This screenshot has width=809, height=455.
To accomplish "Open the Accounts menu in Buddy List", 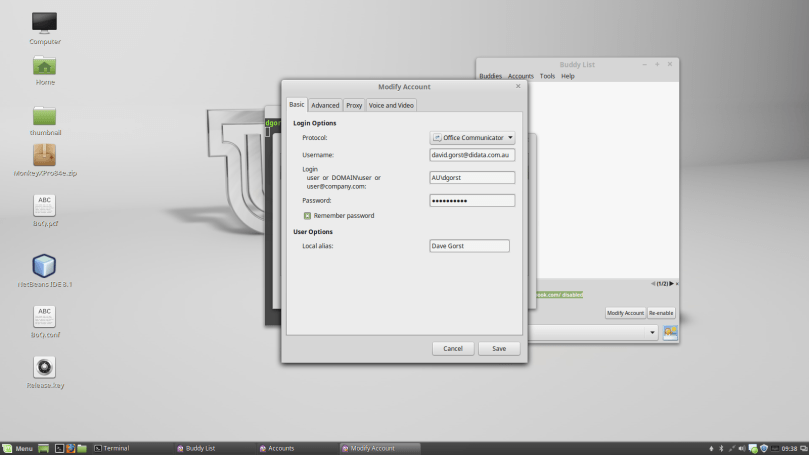I will pos(521,76).
